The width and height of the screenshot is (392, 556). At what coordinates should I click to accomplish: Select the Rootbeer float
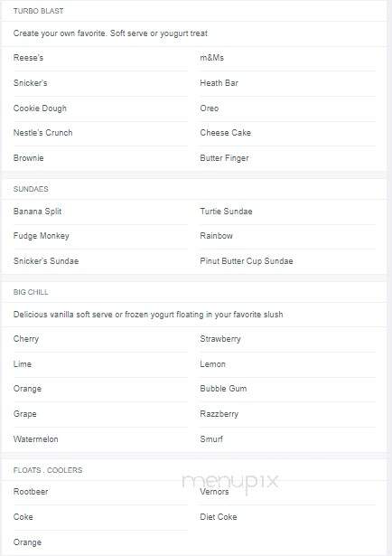tap(31, 492)
